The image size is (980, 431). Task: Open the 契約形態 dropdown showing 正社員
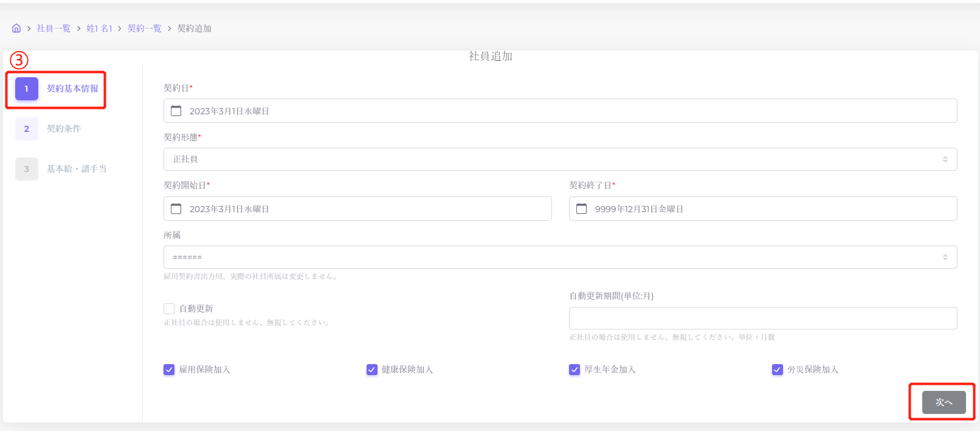[560, 159]
